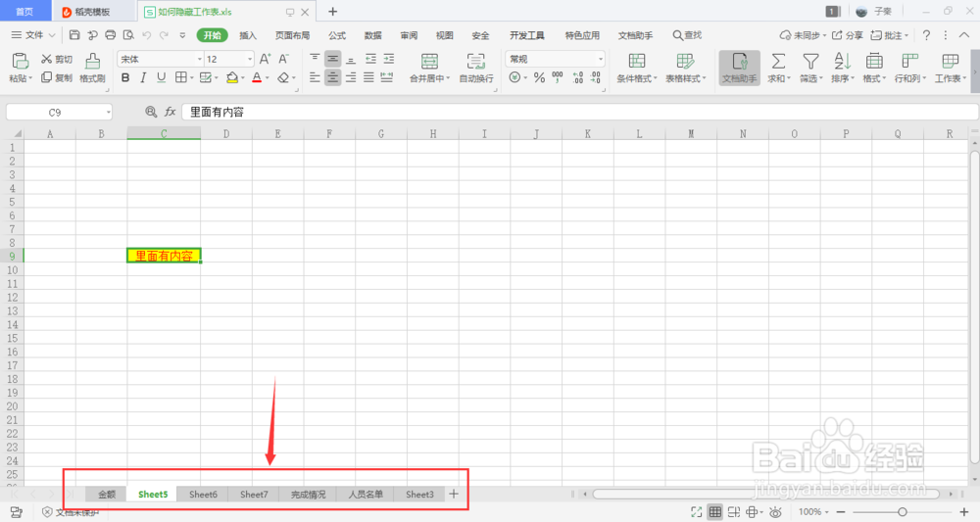Click the Sort (排序) A-Z icon
980x522 pixels.
(x=842, y=61)
